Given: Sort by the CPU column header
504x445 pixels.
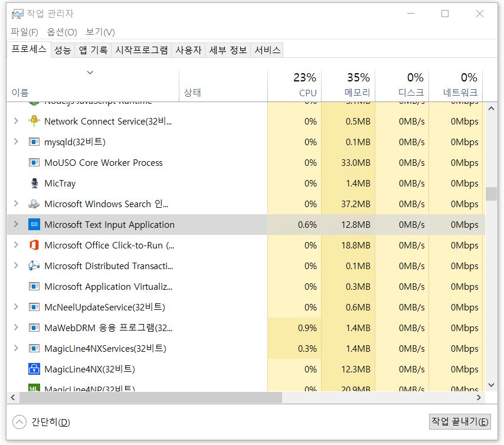Looking at the screenshot, I should point(294,85).
